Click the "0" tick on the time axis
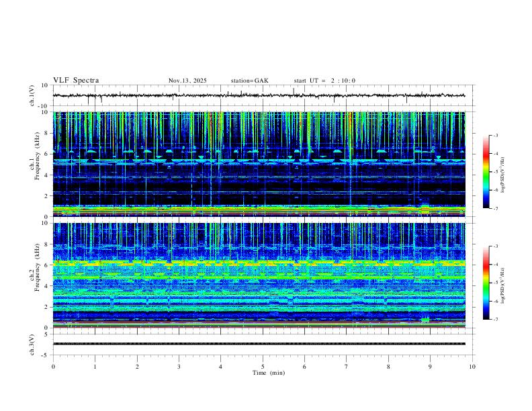 pos(53,367)
